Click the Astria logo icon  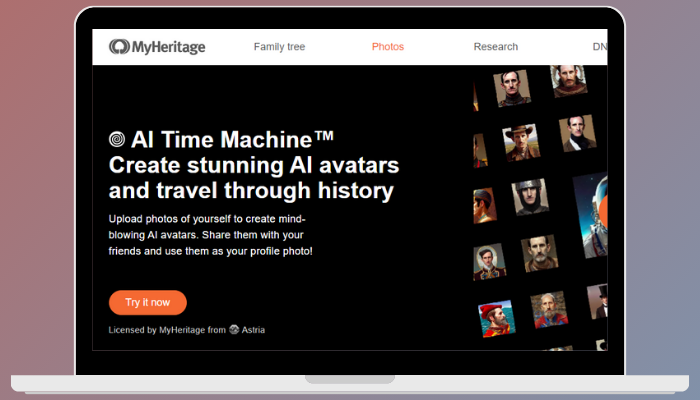click(x=234, y=330)
